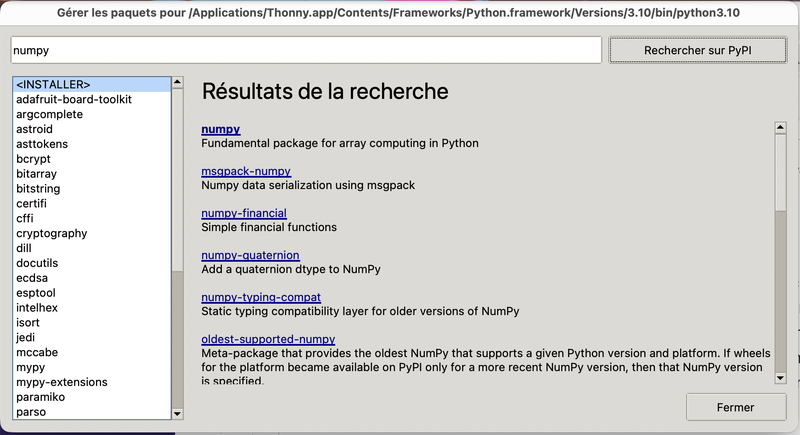Select argcomplete in the package list
The width and height of the screenshot is (800, 435).
[92, 114]
